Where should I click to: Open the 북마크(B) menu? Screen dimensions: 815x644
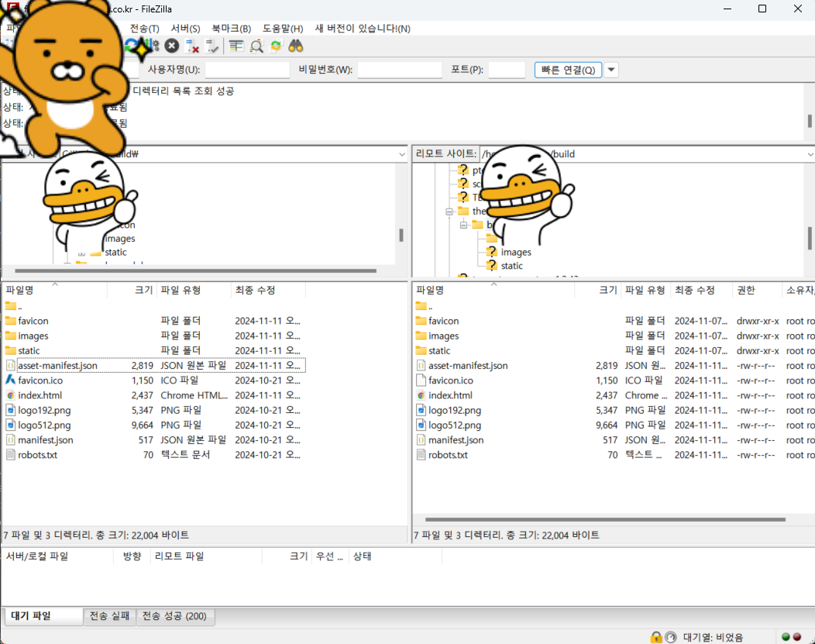click(x=232, y=29)
